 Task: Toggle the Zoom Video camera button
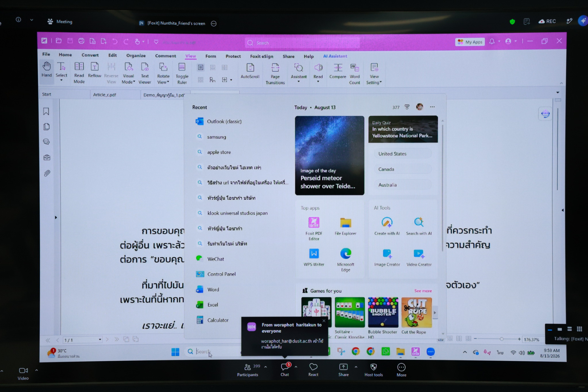[23, 373]
